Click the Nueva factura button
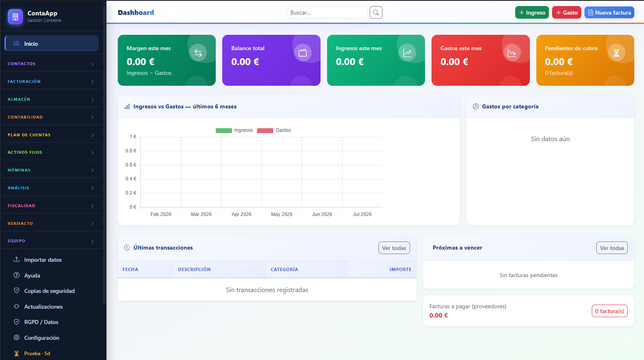Viewport: 644px width, 360px height. click(609, 13)
